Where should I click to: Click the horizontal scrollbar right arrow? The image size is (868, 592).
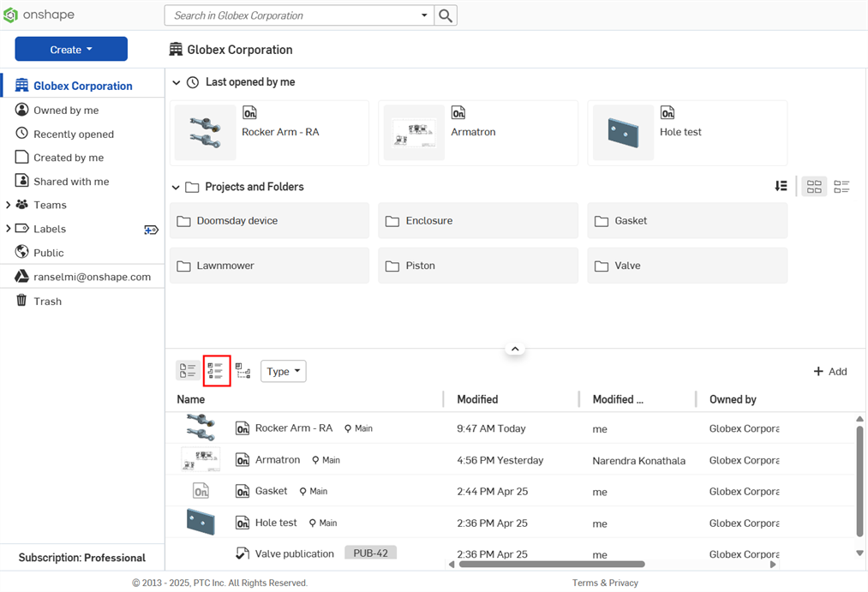[x=773, y=565]
